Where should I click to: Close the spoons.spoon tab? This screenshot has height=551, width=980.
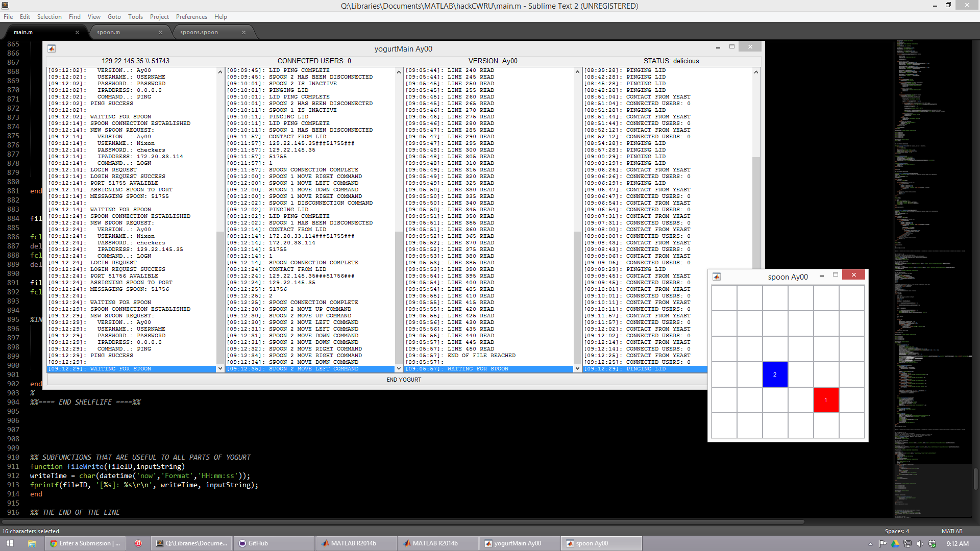tap(243, 32)
